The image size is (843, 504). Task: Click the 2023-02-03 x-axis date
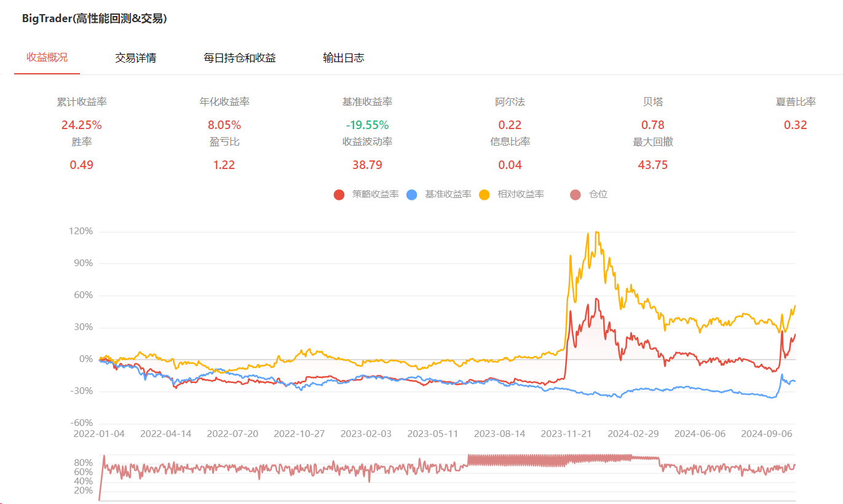click(366, 433)
